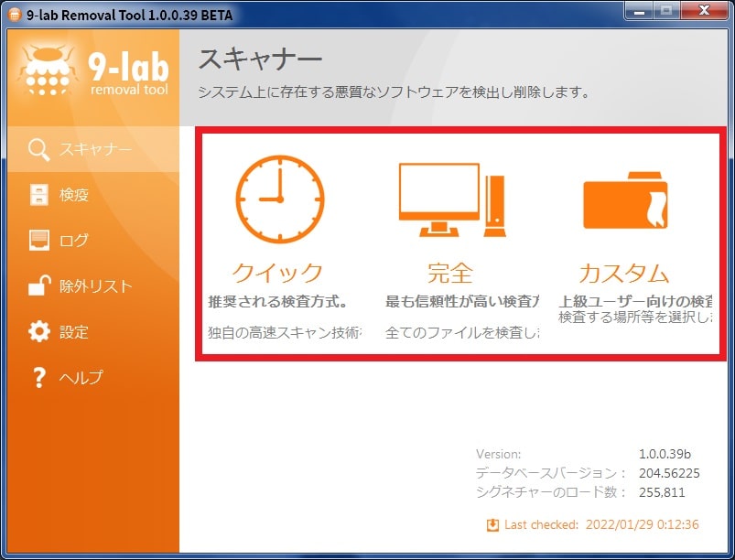Click 独自の高速スキャン技術 text
Viewport: 735px width, 560px height.
[285, 333]
